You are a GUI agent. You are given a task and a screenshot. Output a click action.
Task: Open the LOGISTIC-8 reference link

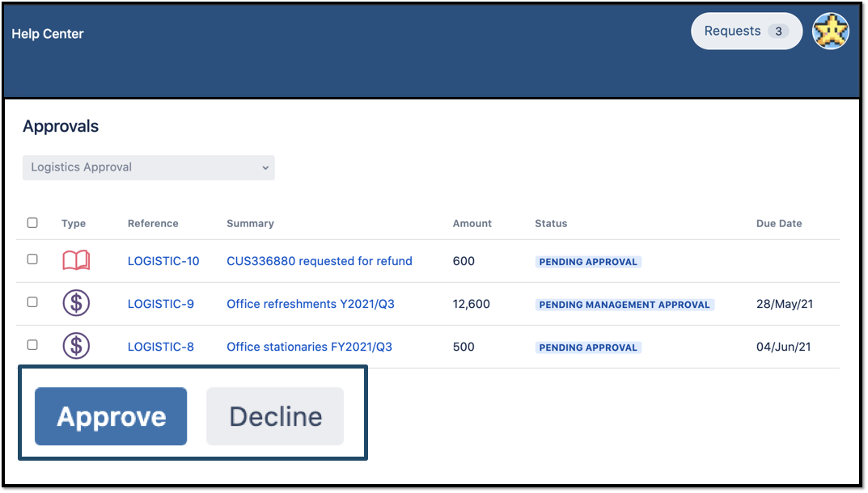(161, 347)
